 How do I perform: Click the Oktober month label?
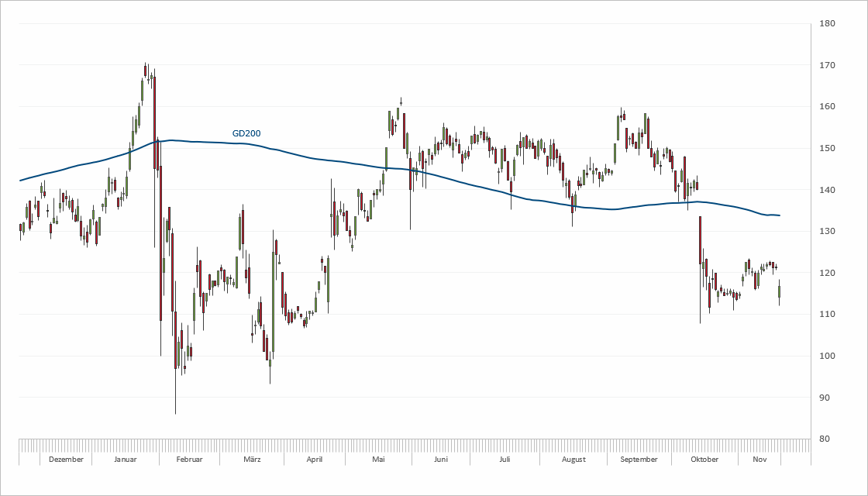click(x=704, y=460)
